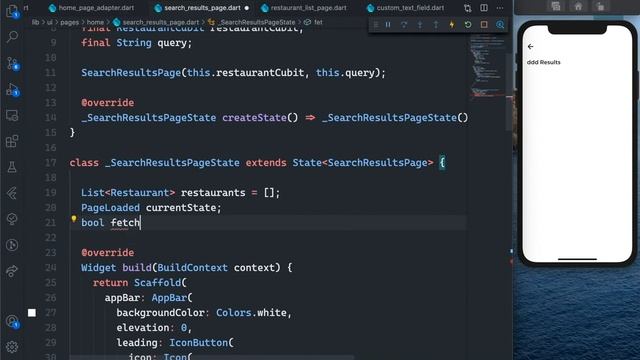Tap the home indicator bar in simulator
This screenshot has width=640, height=360.
[577, 259]
